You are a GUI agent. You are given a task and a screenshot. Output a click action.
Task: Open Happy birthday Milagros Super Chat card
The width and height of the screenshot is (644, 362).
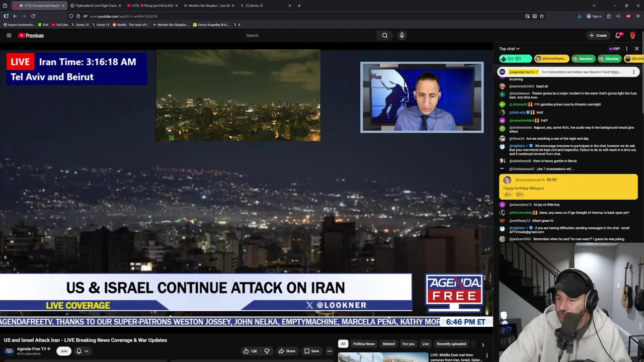click(569, 187)
